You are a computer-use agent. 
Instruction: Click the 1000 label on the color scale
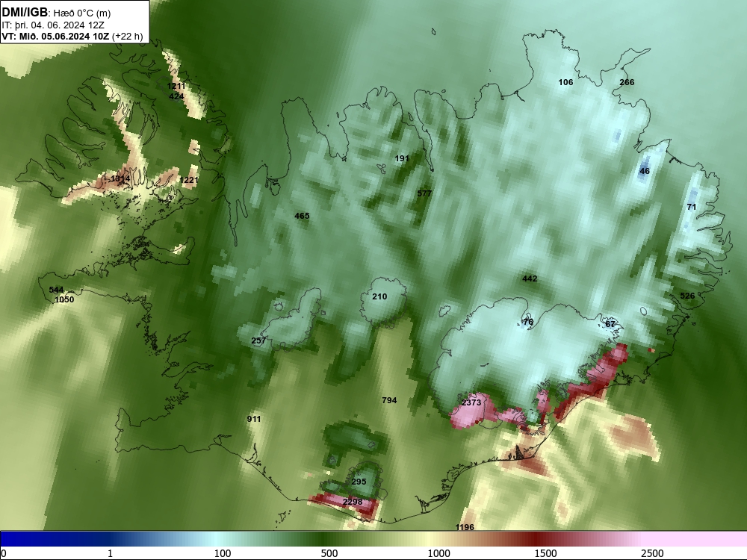(x=438, y=553)
